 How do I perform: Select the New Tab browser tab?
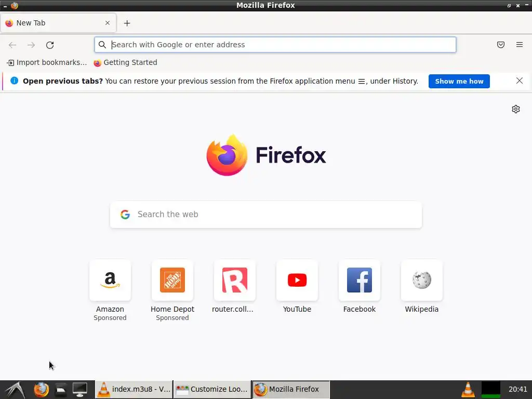pyautogui.click(x=58, y=23)
